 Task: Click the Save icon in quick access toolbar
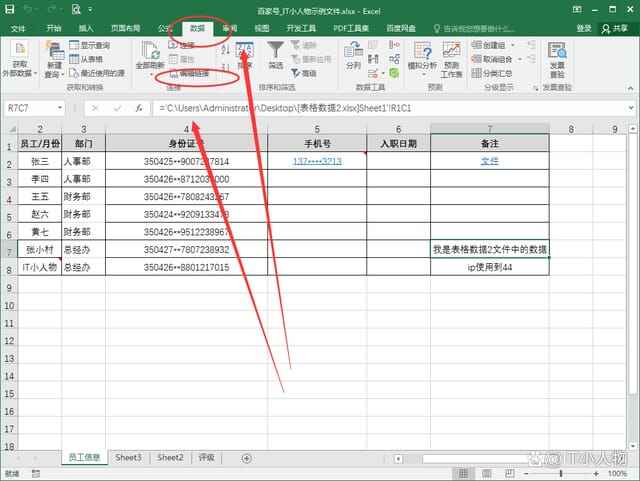point(9,9)
